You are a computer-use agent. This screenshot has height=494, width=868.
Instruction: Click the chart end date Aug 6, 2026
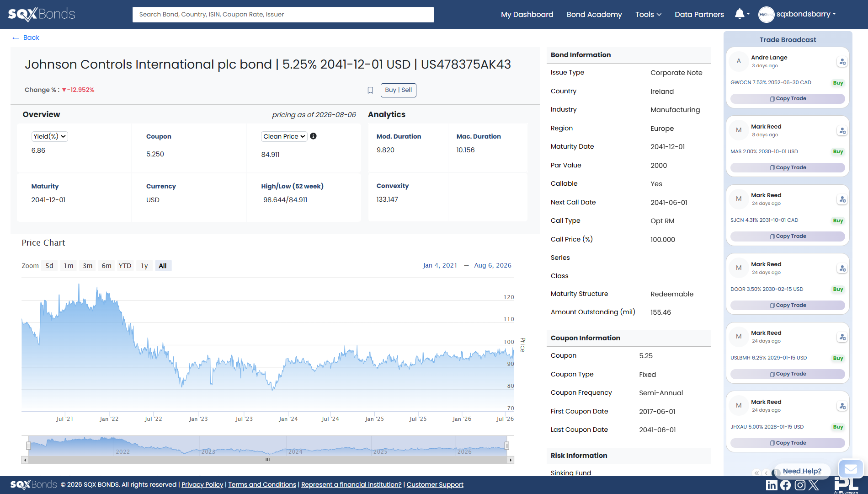493,265
